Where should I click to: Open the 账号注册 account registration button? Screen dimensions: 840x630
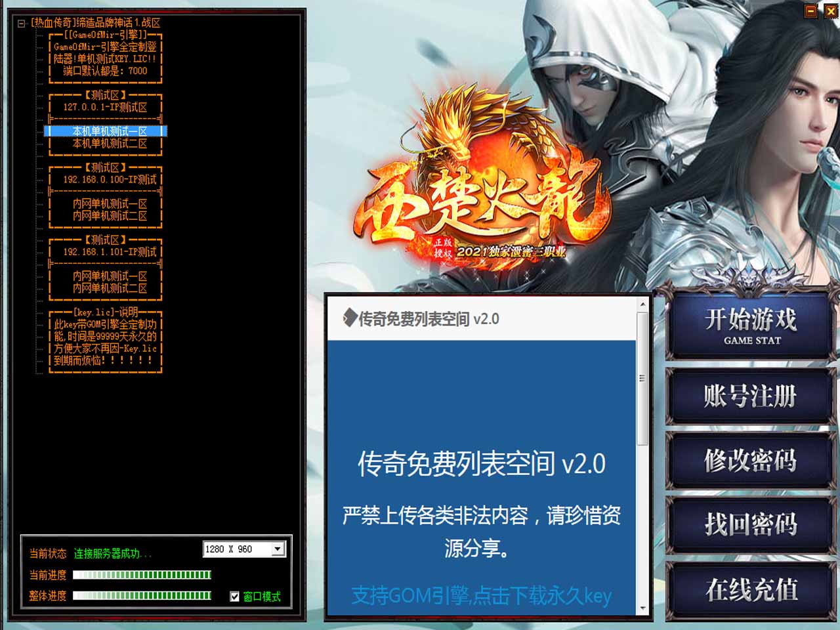(751, 396)
